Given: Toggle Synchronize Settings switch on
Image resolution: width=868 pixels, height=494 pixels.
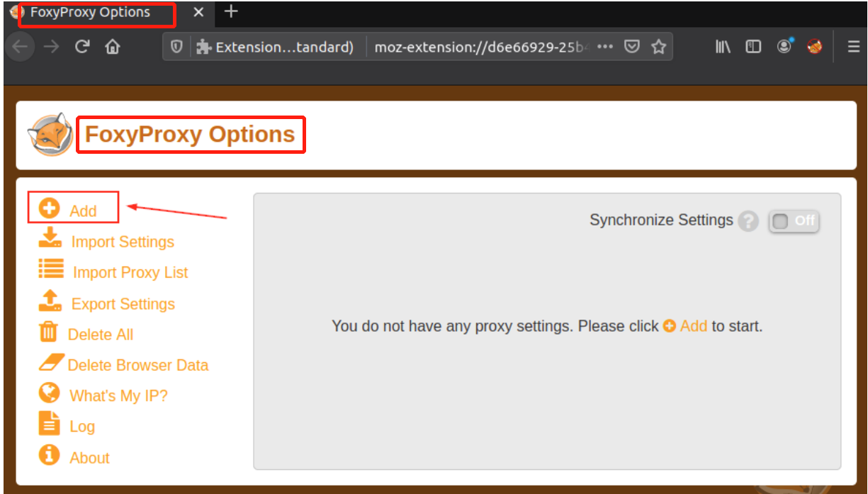Looking at the screenshot, I should [794, 221].
